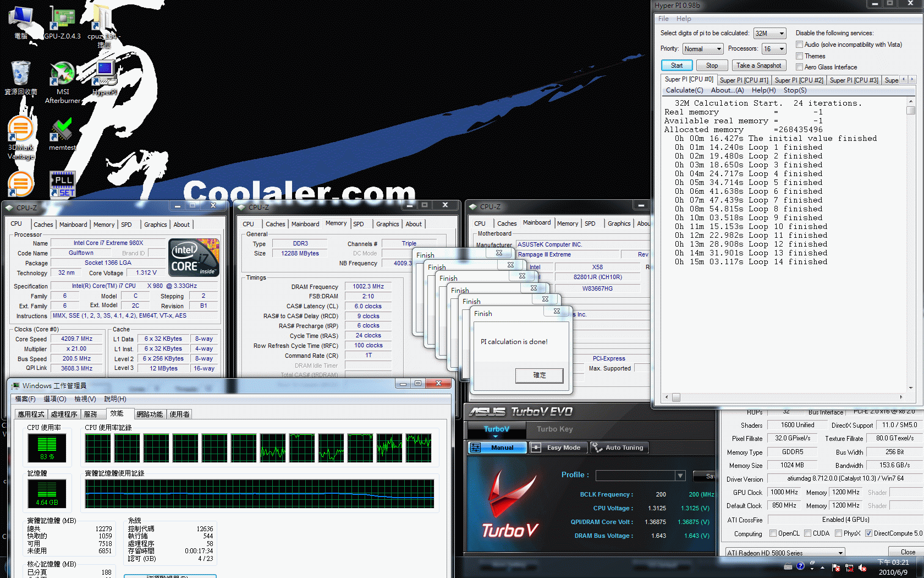
Task: Confirm PI calculation done with 確定 button
Action: [539, 375]
